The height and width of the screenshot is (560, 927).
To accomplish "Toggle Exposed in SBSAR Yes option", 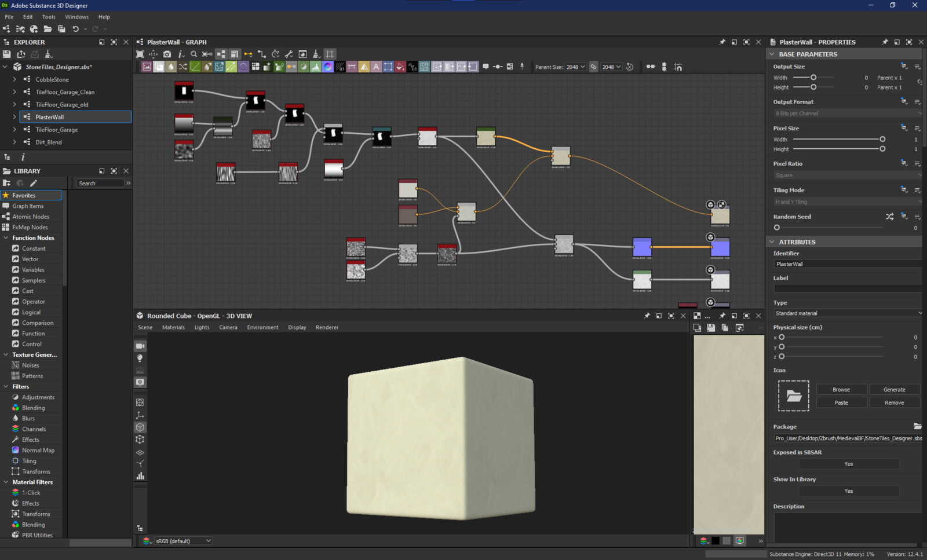I will point(849,464).
